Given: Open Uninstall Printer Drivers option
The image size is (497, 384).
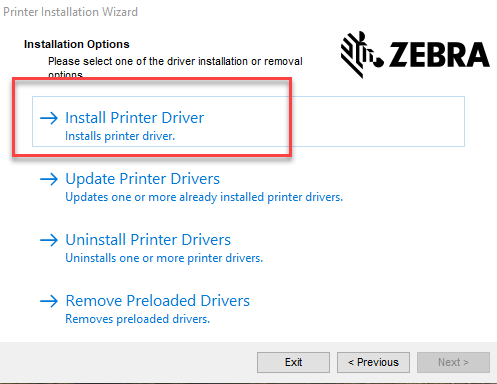Looking at the screenshot, I should (x=148, y=240).
